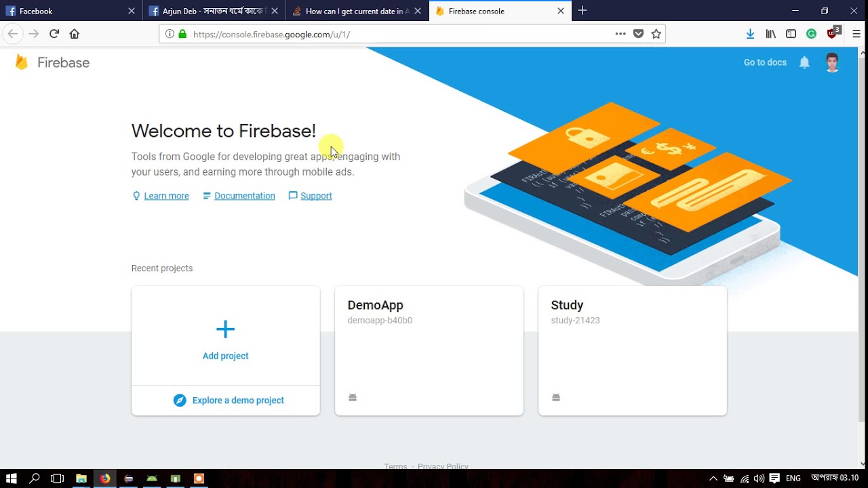
Task: Click Go to docs link
Action: tap(765, 62)
